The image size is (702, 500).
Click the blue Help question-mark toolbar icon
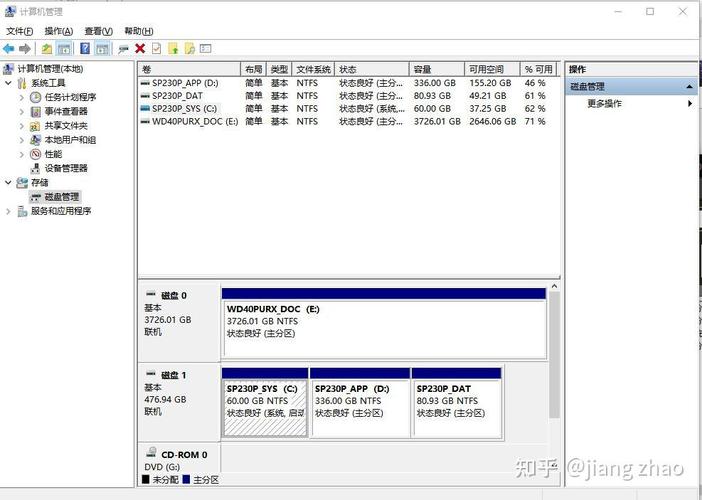pos(85,48)
